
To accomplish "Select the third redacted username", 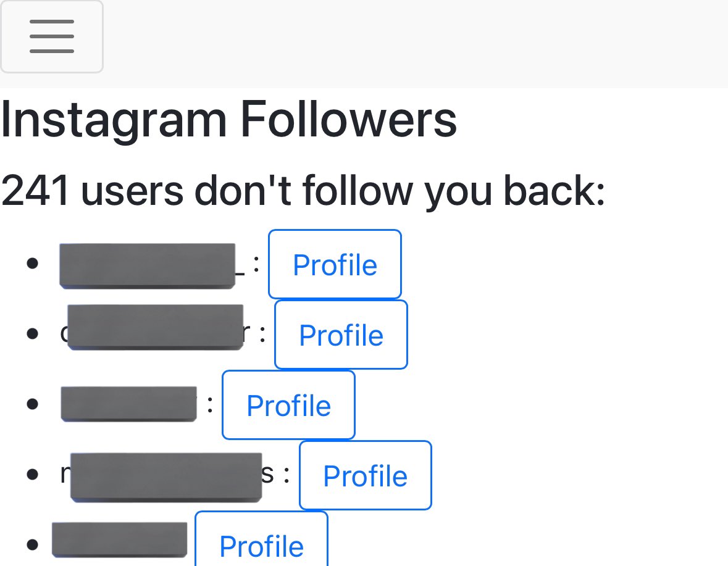I will click(x=128, y=404).
